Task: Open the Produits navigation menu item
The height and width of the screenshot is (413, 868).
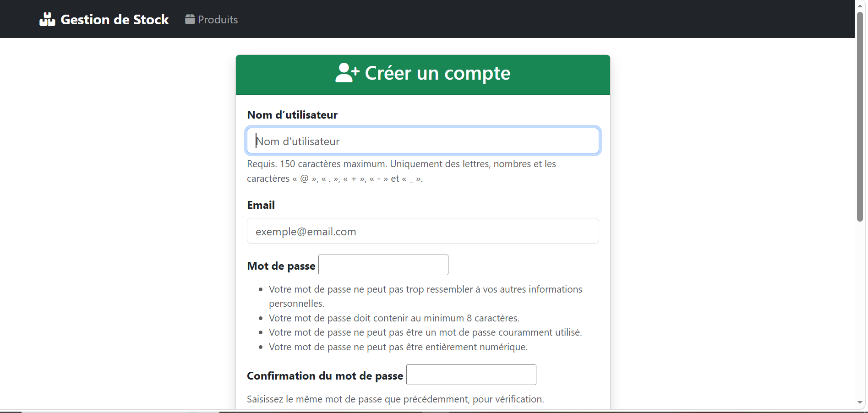Action: 212,19
